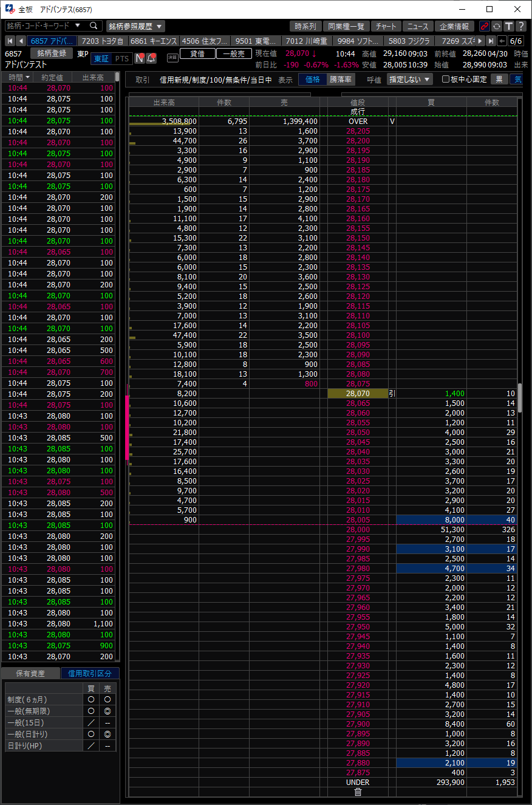Image resolution: width=532 pixels, height=805 pixels.
Task: Click sell quantity 1,399,400
Action: 284,122
